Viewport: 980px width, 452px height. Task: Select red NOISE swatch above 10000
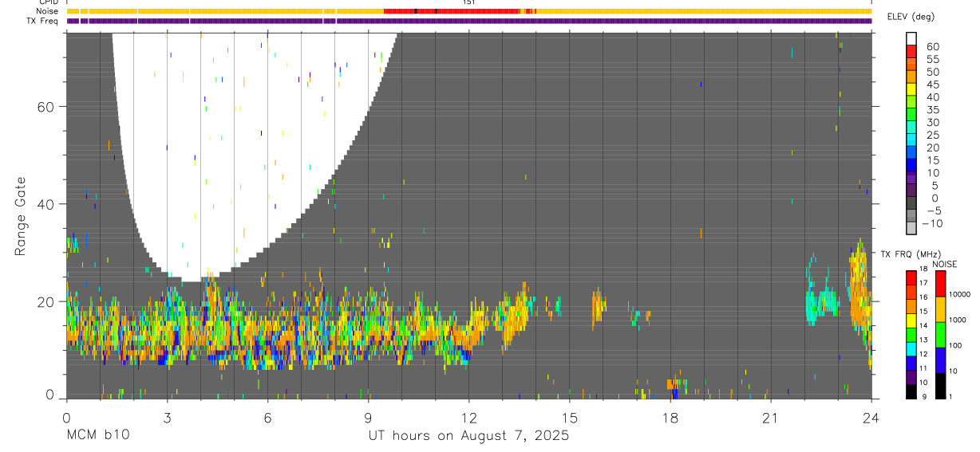(x=941, y=283)
